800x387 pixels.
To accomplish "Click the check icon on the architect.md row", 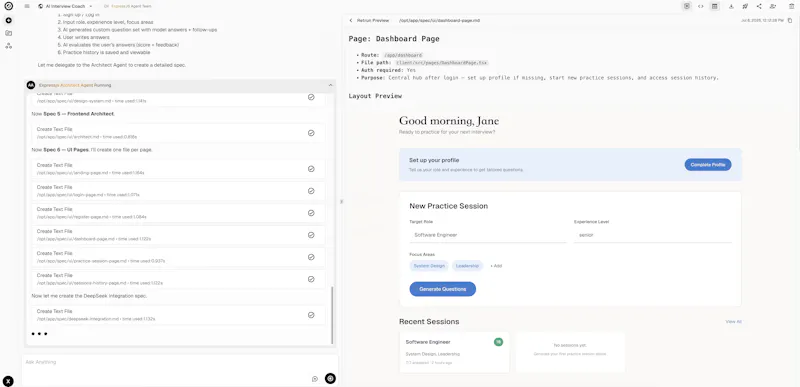I will click(311, 133).
